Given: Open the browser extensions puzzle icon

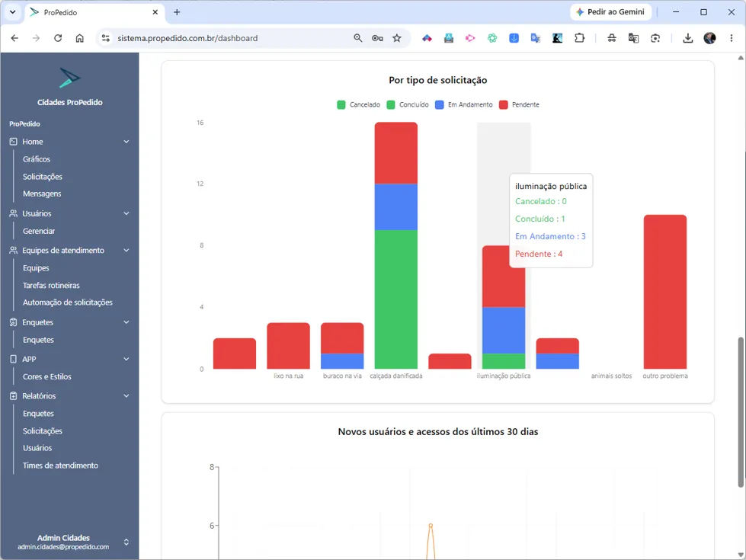Looking at the screenshot, I should [x=579, y=38].
